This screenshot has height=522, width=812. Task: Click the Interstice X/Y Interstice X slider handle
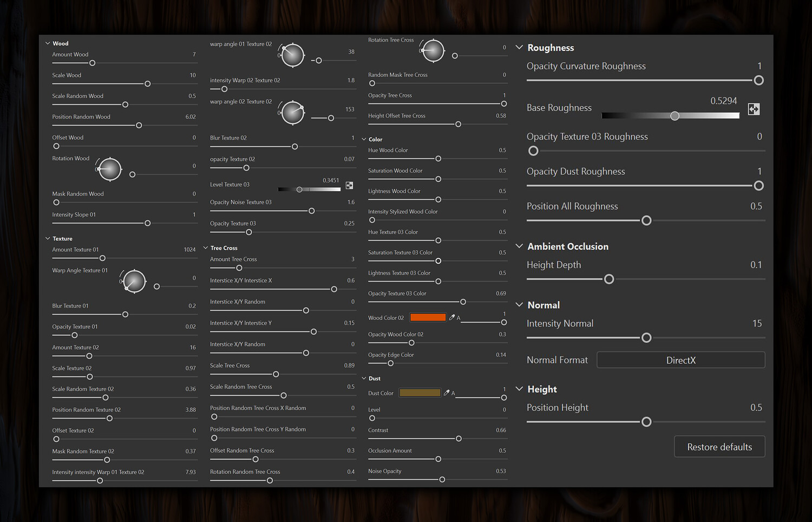(x=334, y=289)
